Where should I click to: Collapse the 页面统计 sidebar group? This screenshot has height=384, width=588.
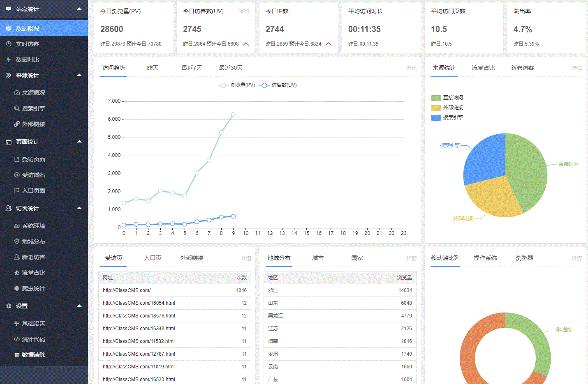tap(79, 142)
